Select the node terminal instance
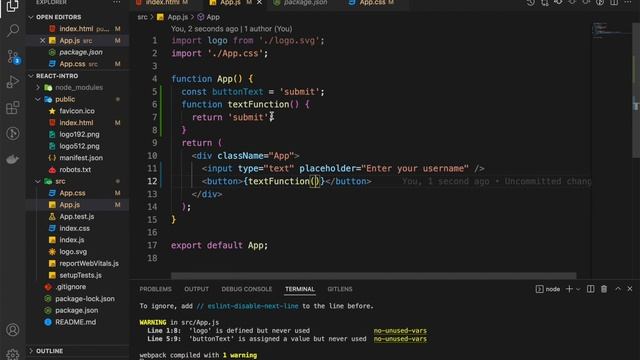This screenshot has height=360, width=640. point(548,289)
